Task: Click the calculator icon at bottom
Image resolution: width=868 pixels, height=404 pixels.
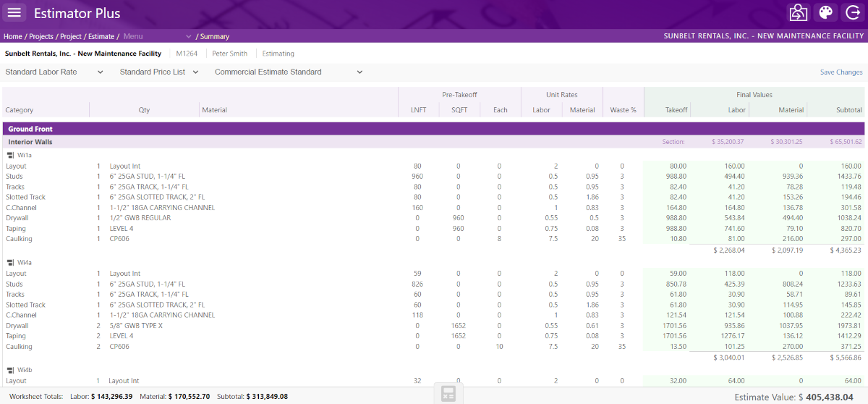Action: tap(448, 394)
